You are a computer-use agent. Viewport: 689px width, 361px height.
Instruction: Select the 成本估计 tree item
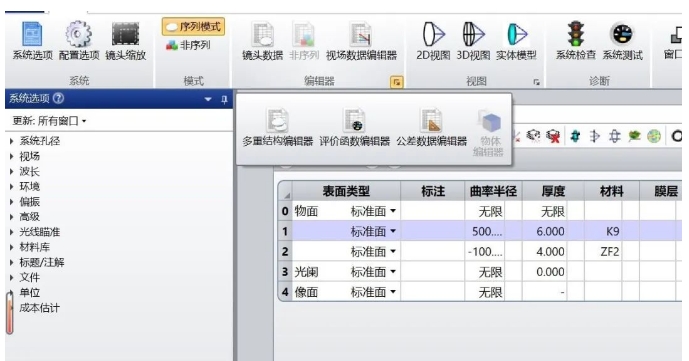[x=40, y=308]
